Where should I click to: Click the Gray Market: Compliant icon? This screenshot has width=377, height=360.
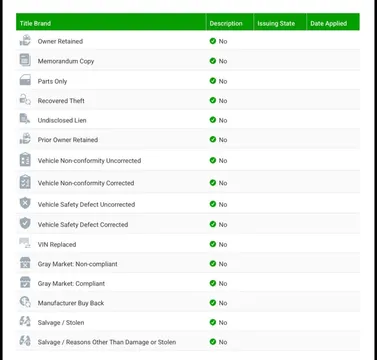pyautogui.click(x=25, y=282)
